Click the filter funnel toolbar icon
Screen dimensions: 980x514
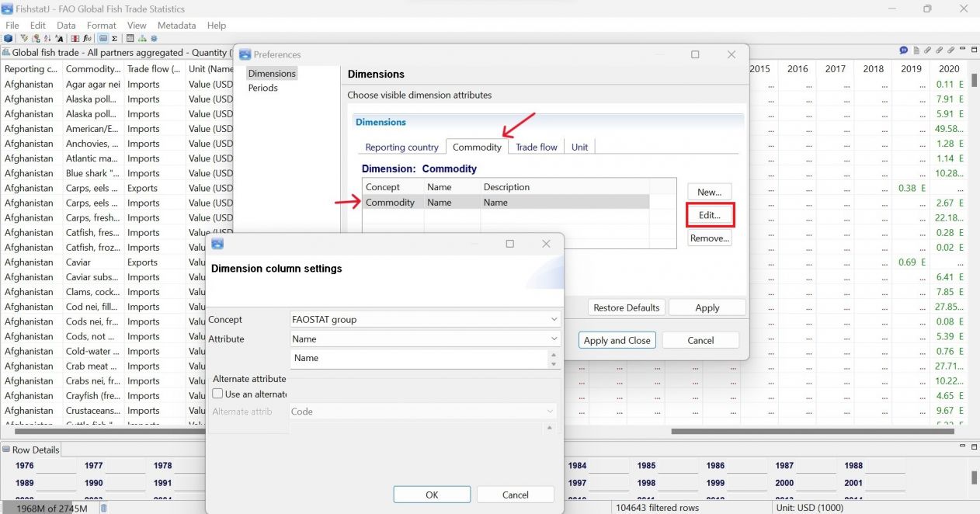point(24,38)
